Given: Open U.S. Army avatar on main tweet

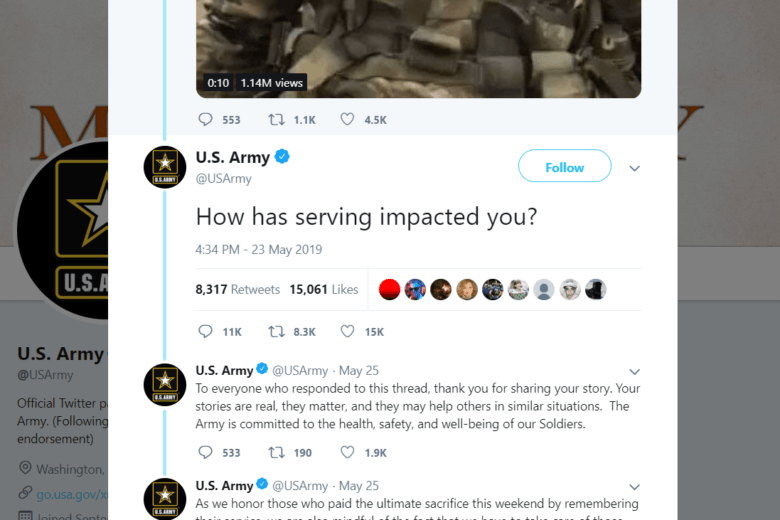Looking at the screenshot, I should click(165, 167).
